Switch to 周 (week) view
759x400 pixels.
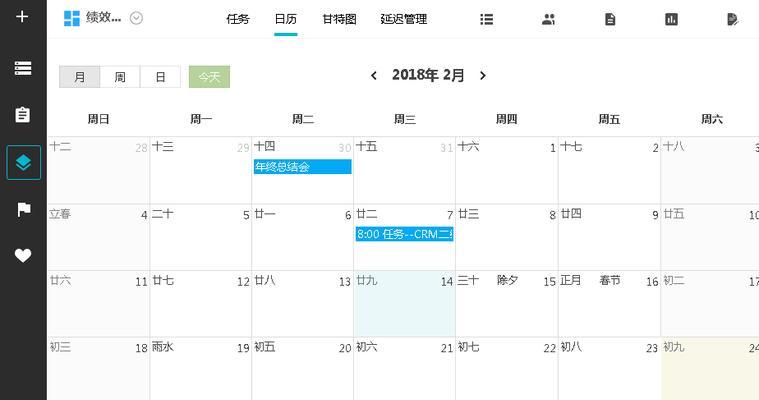pos(120,77)
